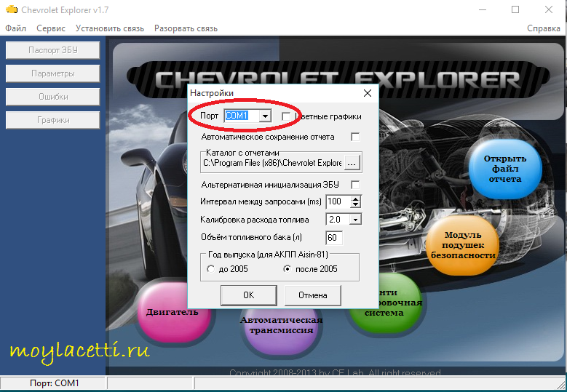
Task: Increase request interval with up arrow
Action: (355, 199)
